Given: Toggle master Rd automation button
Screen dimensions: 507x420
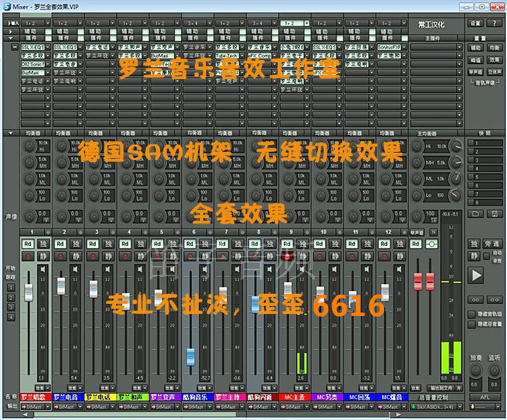Looking at the screenshot, I should point(416,244).
